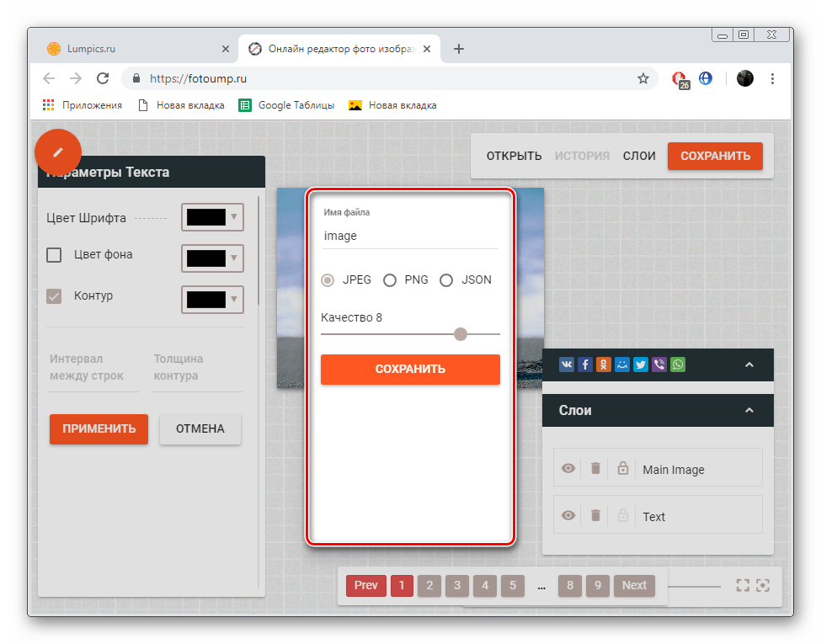The height and width of the screenshot is (644, 821).
Task: Share via the VK icon
Action: click(567, 365)
